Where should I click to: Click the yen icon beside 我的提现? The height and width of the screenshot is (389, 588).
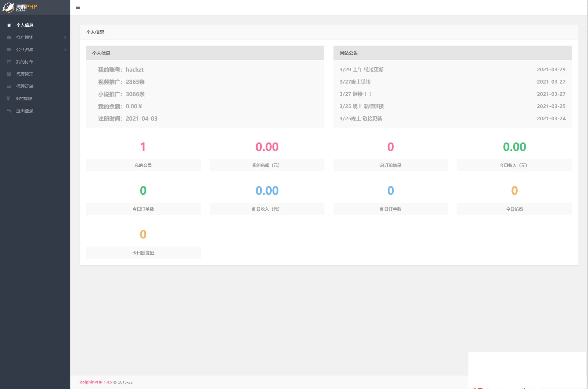[8, 99]
